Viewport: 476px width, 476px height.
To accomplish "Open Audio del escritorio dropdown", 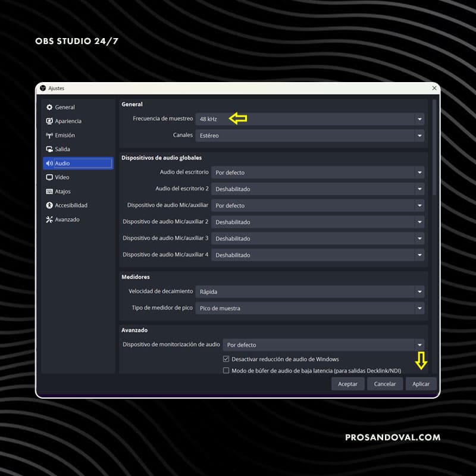I will (x=318, y=173).
